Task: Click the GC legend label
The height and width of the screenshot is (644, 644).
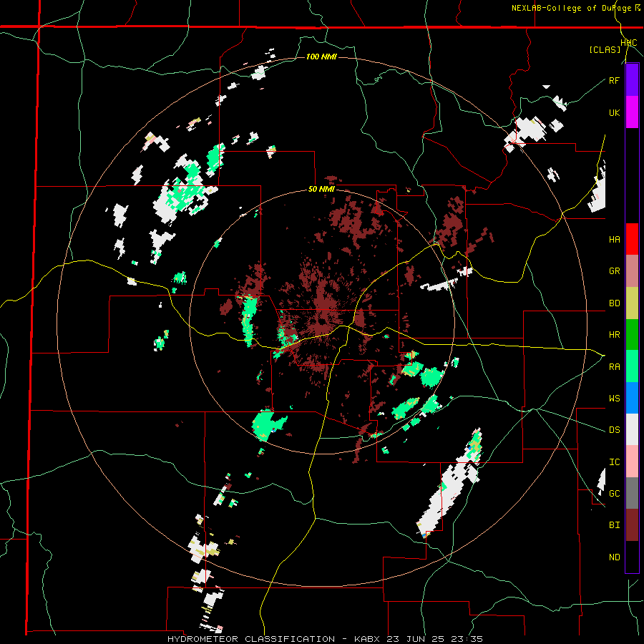Action: pos(615,493)
